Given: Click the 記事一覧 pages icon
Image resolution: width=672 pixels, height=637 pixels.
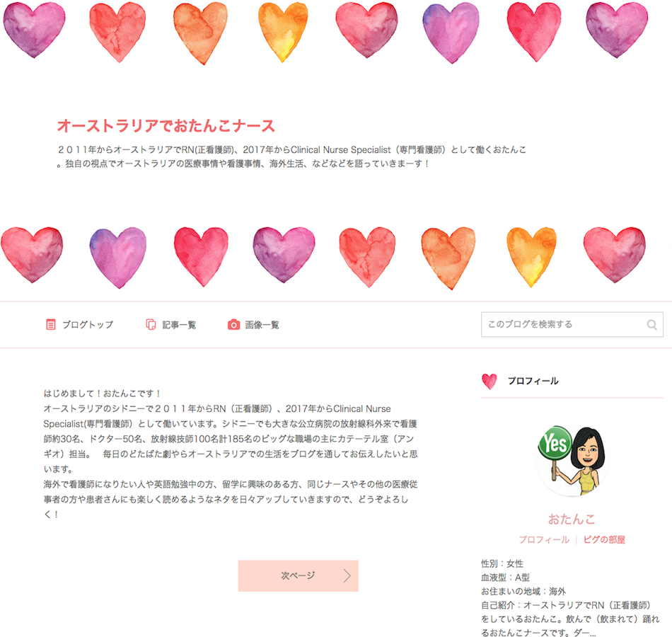Looking at the screenshot, I should coord(151,325).
